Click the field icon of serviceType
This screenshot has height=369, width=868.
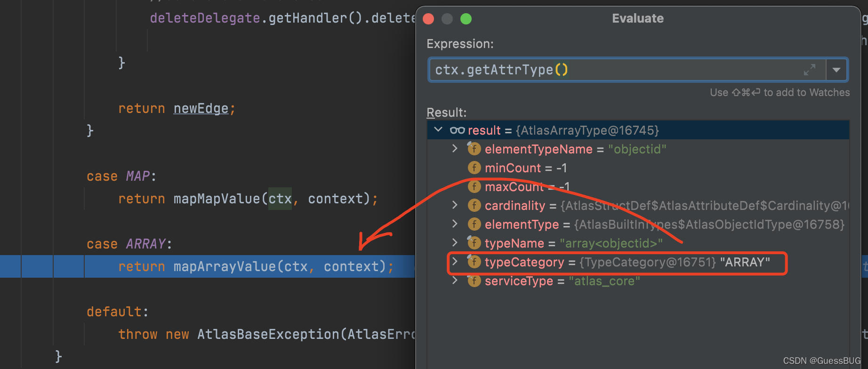click(474, 281)
